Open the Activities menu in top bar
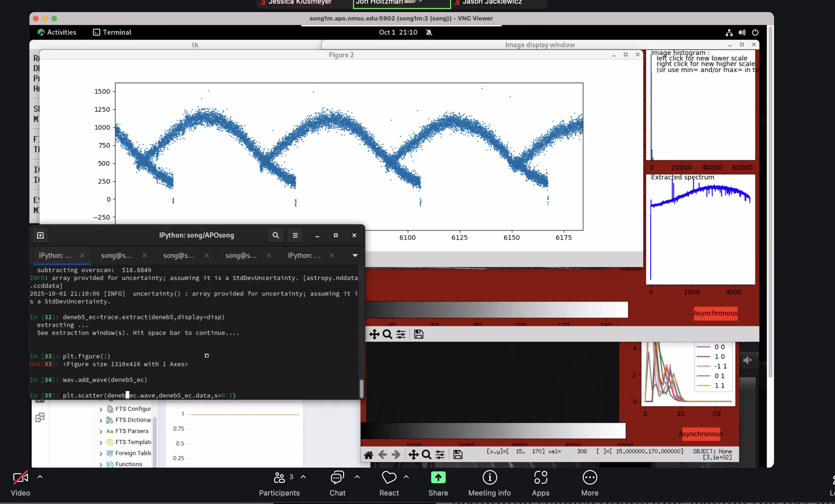This screenshot has height=504, width=835. click(57, 32)
